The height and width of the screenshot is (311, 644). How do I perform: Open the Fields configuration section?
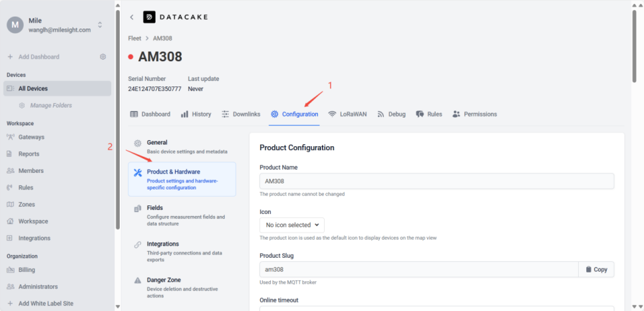(182, 215)
